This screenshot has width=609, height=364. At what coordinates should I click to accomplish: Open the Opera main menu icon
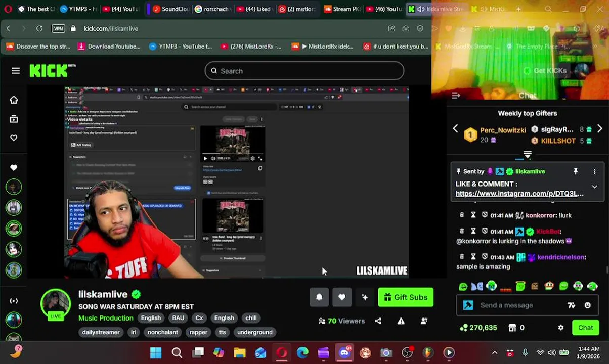[x=8, y=9]
